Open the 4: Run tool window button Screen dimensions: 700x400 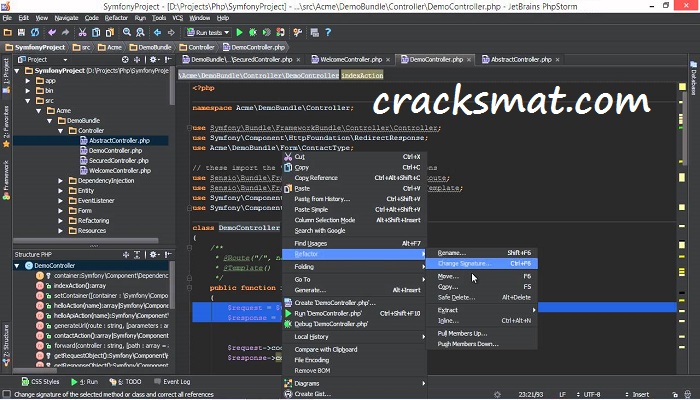(84, 382)
